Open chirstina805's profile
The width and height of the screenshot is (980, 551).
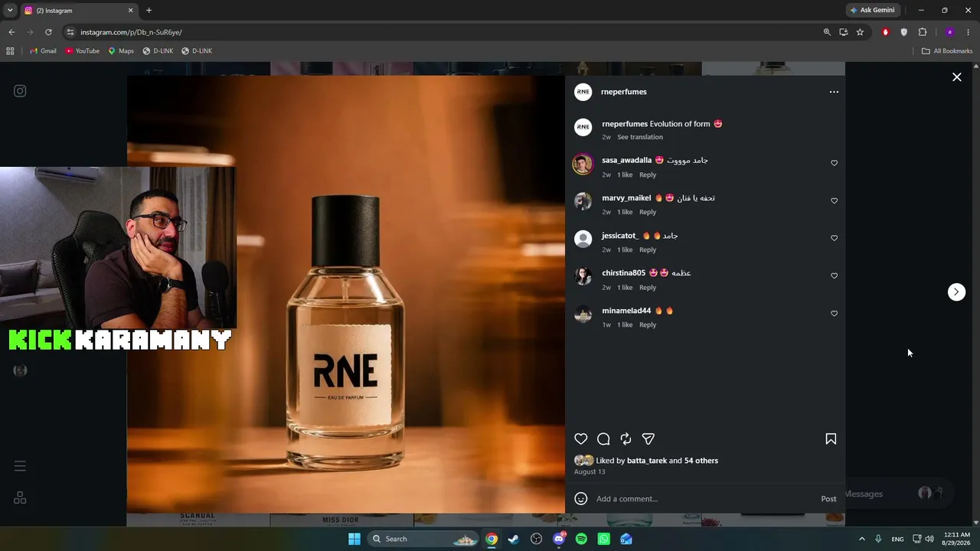click(623, 273)
